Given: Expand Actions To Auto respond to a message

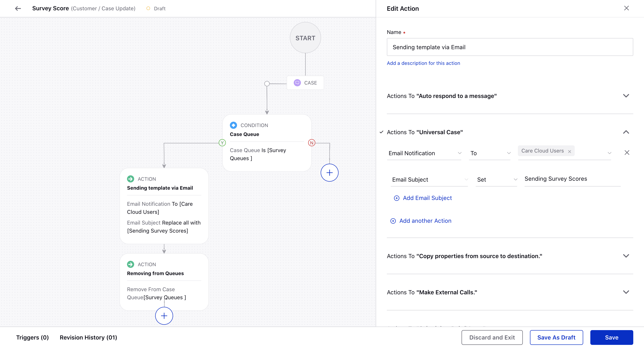Looking at the screenshot, I should pyautogui.click(x=626, y=96).
